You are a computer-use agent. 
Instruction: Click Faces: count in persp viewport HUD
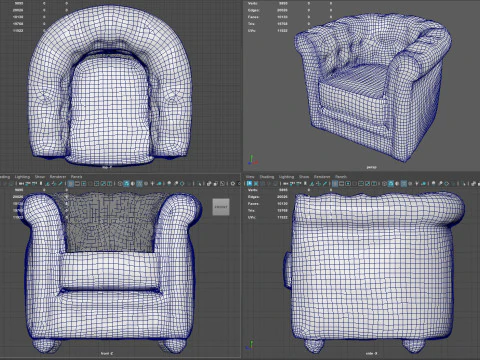point(282,17)
